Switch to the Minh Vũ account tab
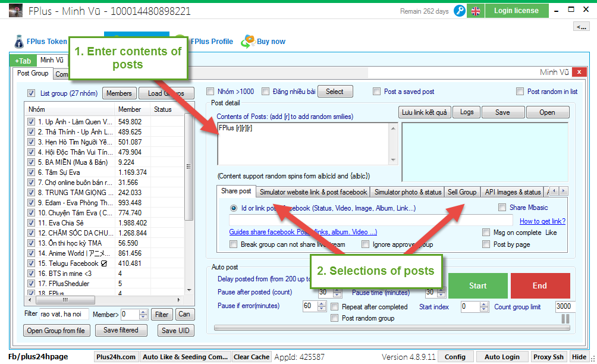 coord(52,60)
